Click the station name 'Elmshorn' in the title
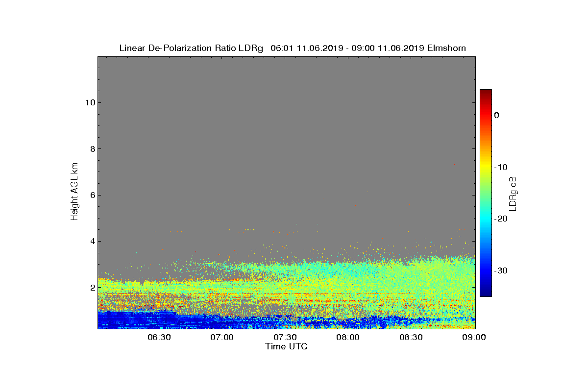 (446, 48)
